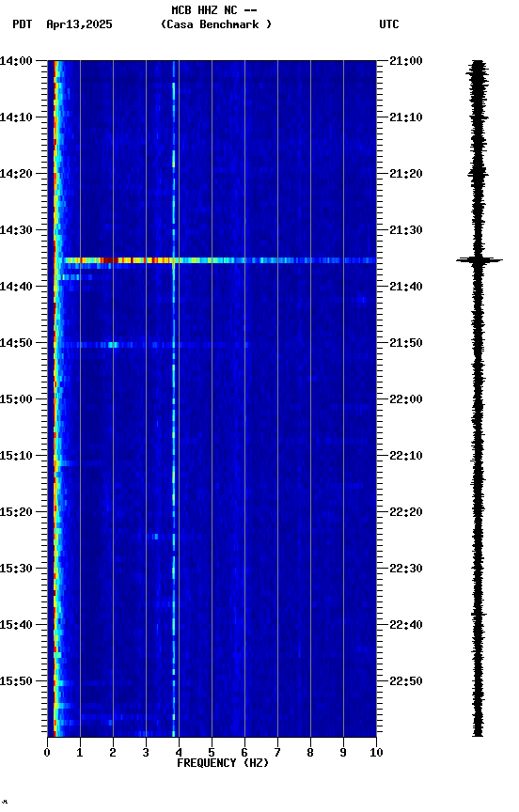This screenshot has width=519, height=812.
Task: Click the frequency axis value "3"
Action: [146, 753]
